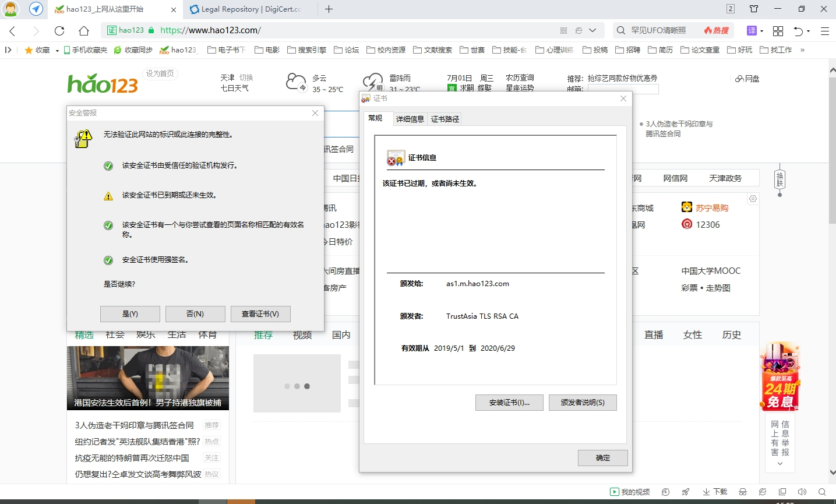Click 安装证书(I) button
836x504 pixels.
click(x=509, y=403)
